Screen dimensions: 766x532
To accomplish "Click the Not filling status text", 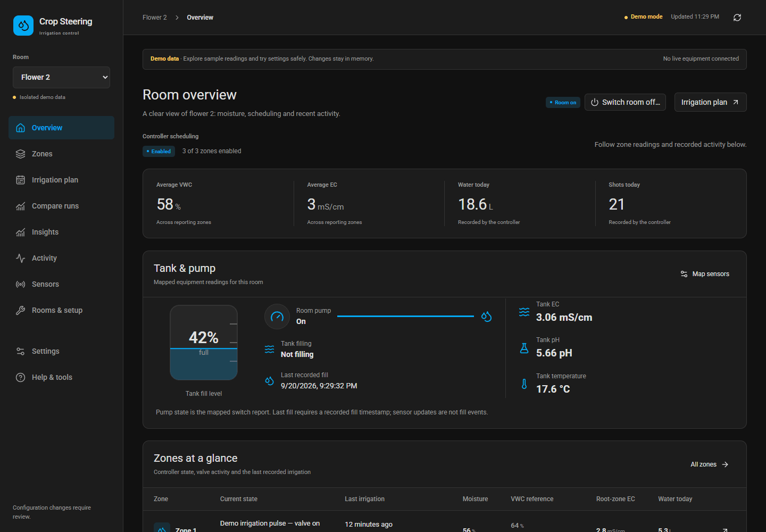I will (297, 354).
